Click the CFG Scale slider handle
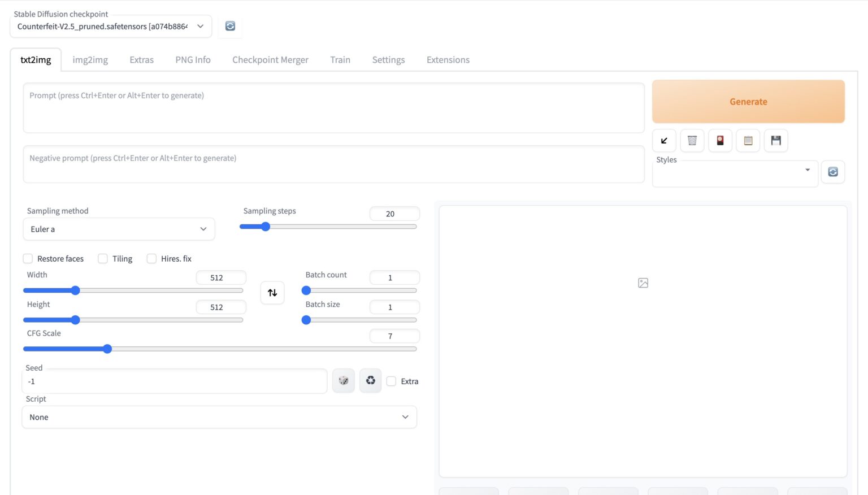 pos(107,349)
